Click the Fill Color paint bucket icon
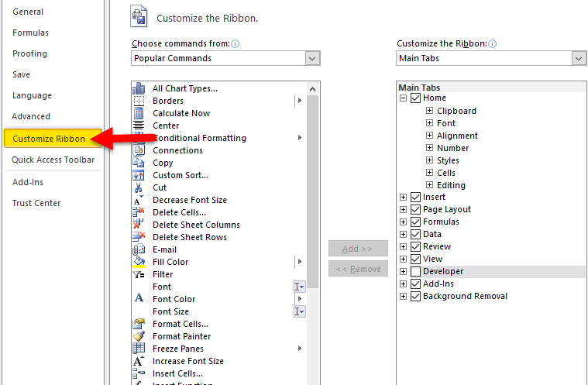 coord(139,262)
